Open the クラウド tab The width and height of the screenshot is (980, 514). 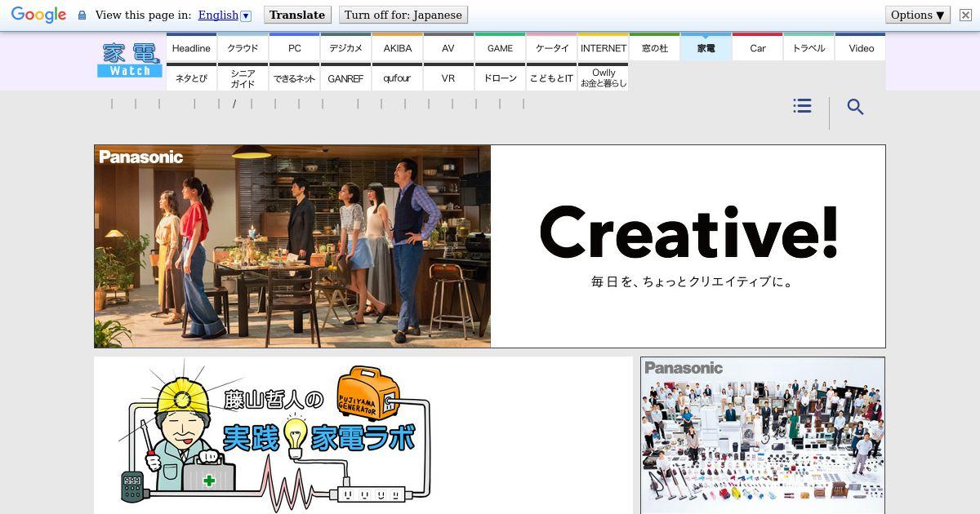pyautogui.click(x=243, y=47)
